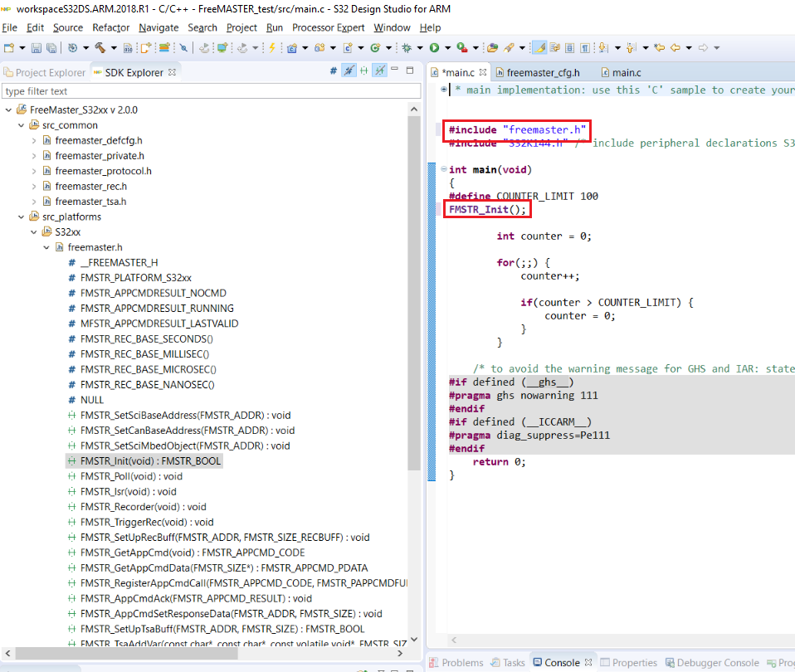The height and width of the screenshot is (672, 795).
Task: Collapse the main function fold marker
Action: coord(444,169)
